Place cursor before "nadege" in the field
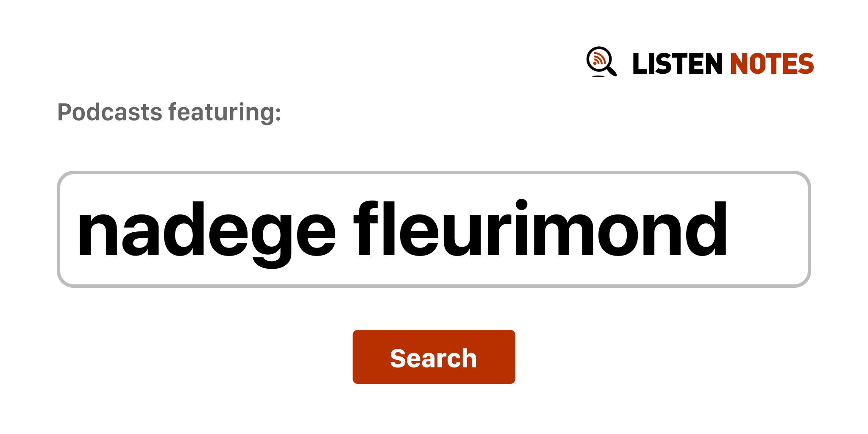The height and width of the screenshot is (434, 868). 76,229
